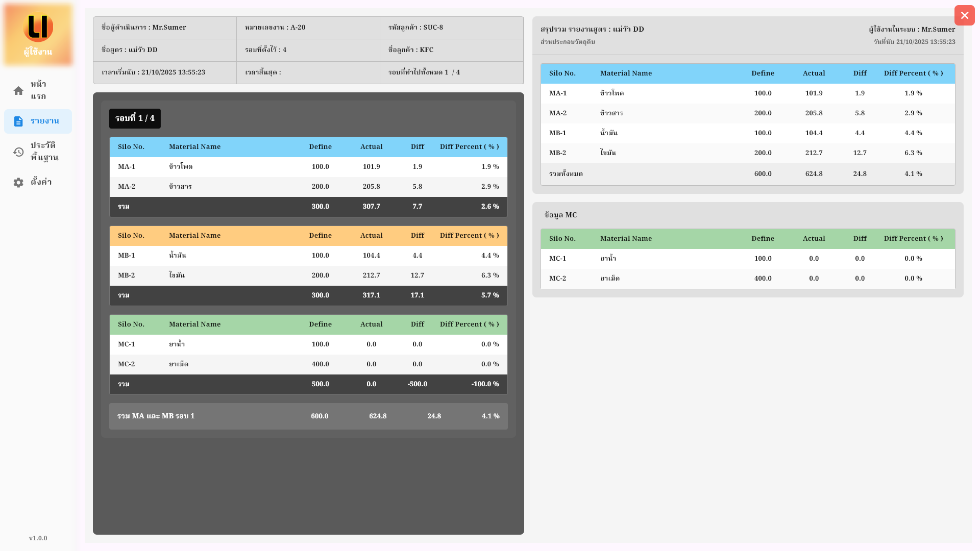Click the ผู้ใช้งาน user label
Image resolution: width=980 pixels, height=551 pixels.
(x=38, y=52)
